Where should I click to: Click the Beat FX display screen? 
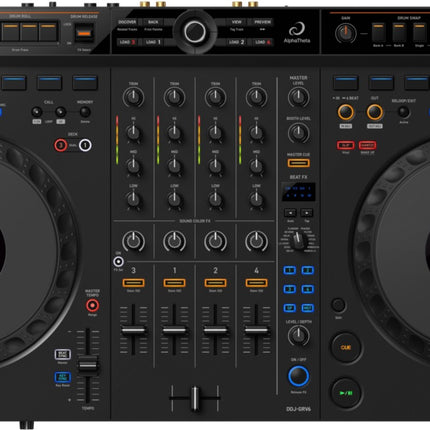tap(298, 192)
